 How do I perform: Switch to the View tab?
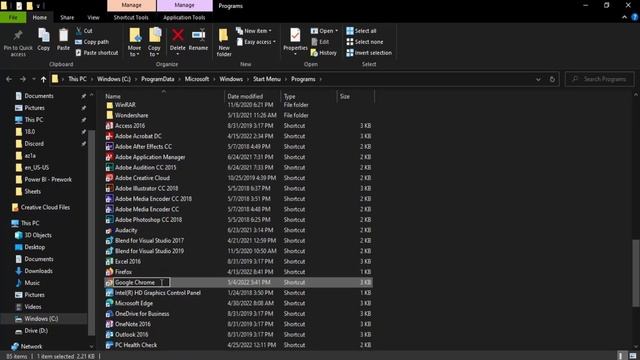click(x=93, y=18)
